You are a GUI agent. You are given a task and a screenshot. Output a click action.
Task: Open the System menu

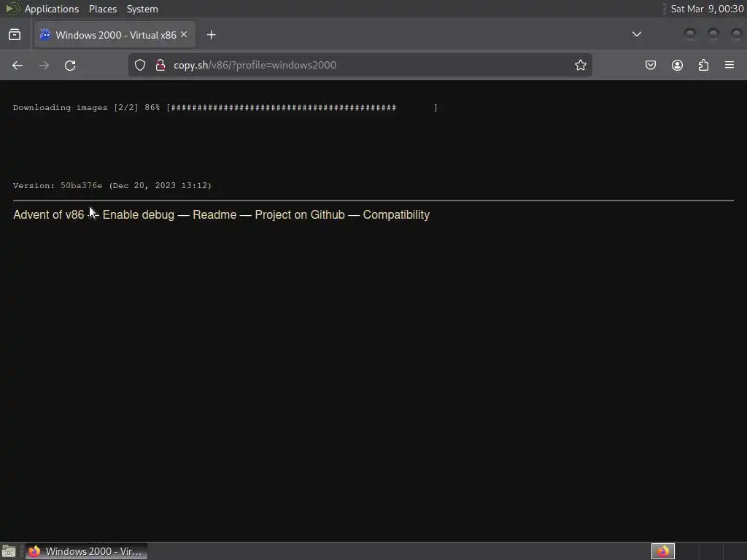142,9
